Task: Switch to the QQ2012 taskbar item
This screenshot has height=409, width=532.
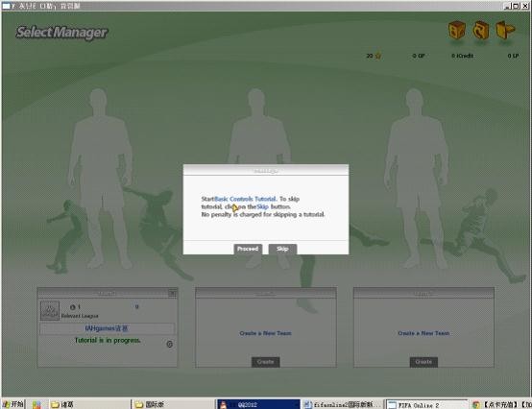Action: coord(258,404)
